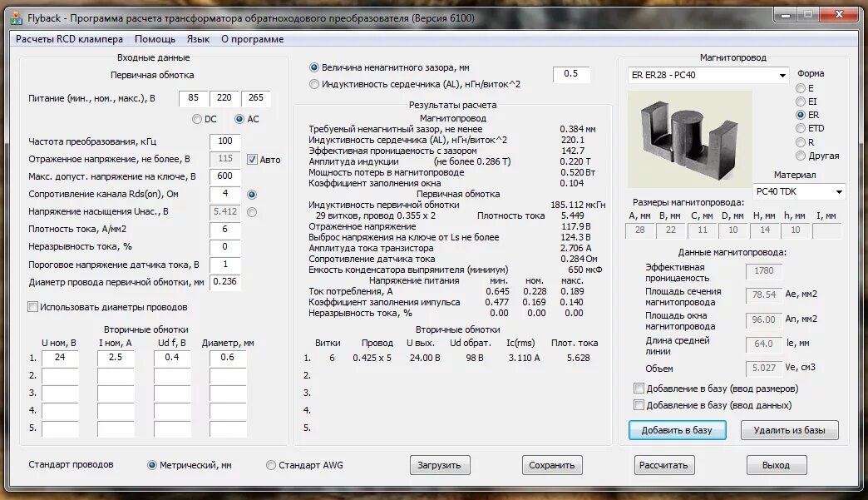Open the "Помощь" menu
The height and width of the screenshot is (500, 868).
154,38
